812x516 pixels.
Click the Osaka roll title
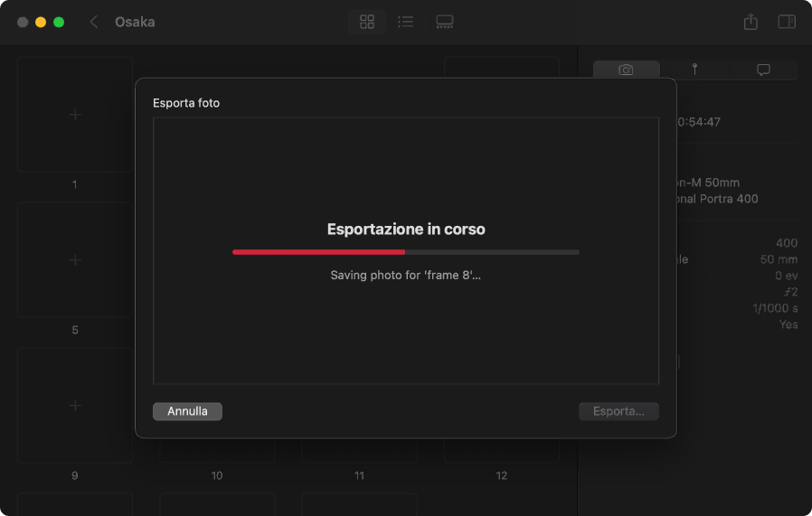pos(135,23)
